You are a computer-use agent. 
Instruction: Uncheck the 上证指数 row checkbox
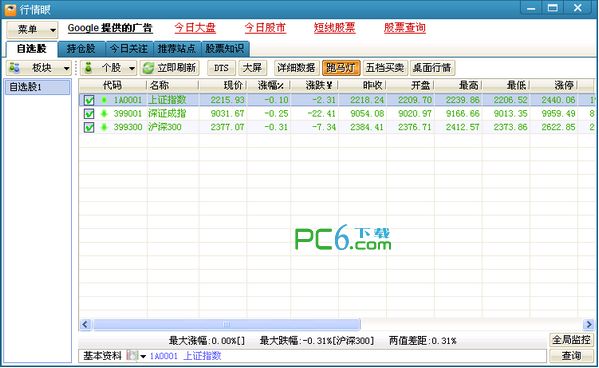[89, 100]
